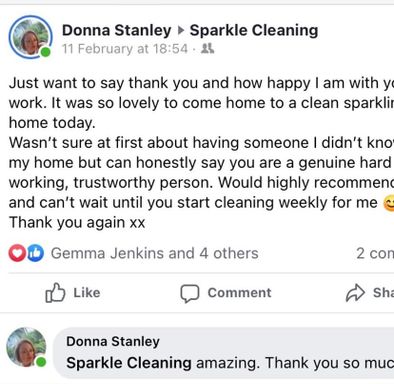Click the green online status dot on header avatar
This screenshot has height=384, width=394.
[46, 52]
